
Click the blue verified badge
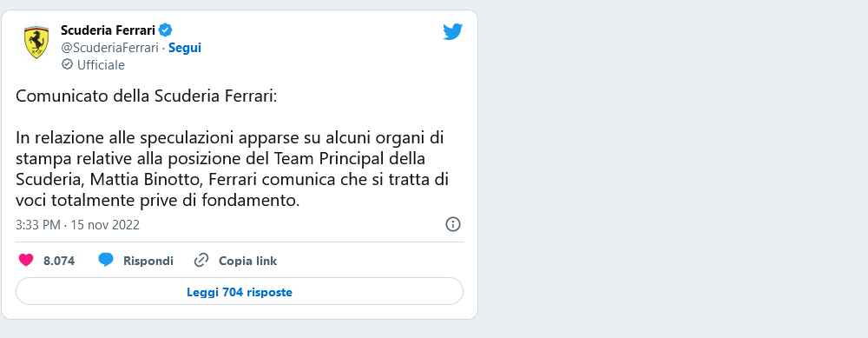166,30
